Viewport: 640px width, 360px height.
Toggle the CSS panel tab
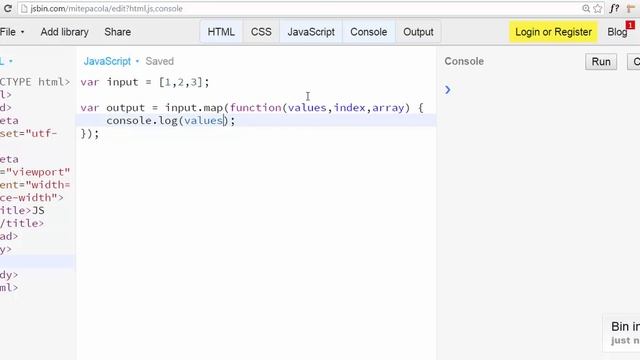click(x=261, y=32)
